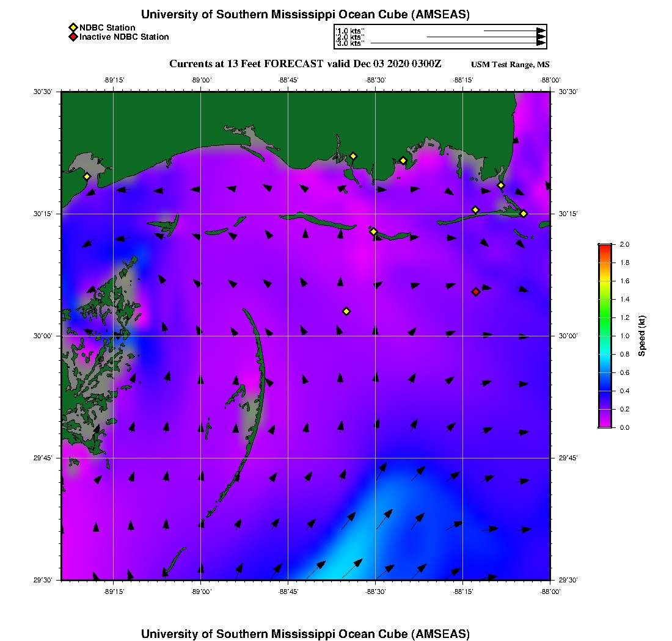The height and width of the screenshot is (641, 672).
Task: Click the yellow station marker just west of -88°15' near 30°15'
Action: pos(475,210)
